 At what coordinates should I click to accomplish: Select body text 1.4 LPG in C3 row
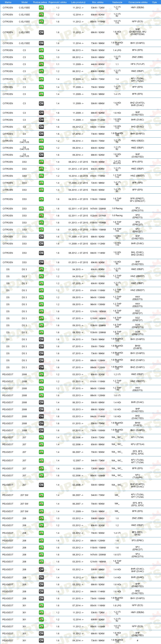117,50
